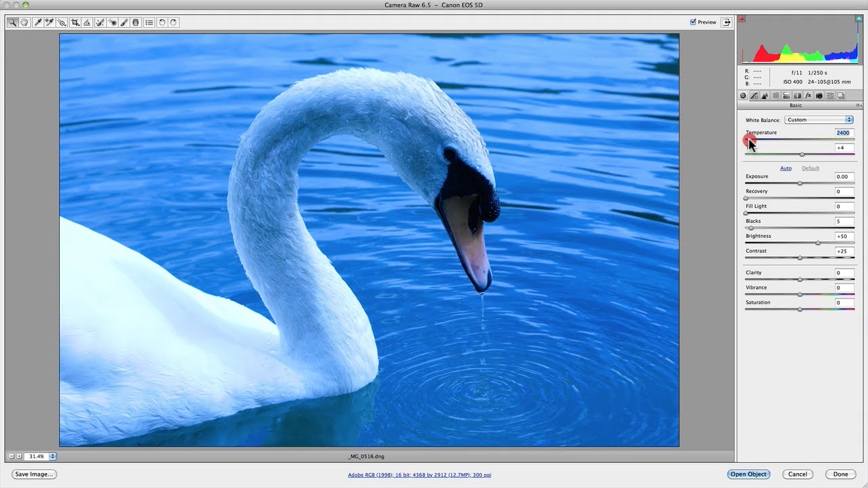Open the Snapshots panel tab
The width and height of the screenshot is (868, 488).
841,96
